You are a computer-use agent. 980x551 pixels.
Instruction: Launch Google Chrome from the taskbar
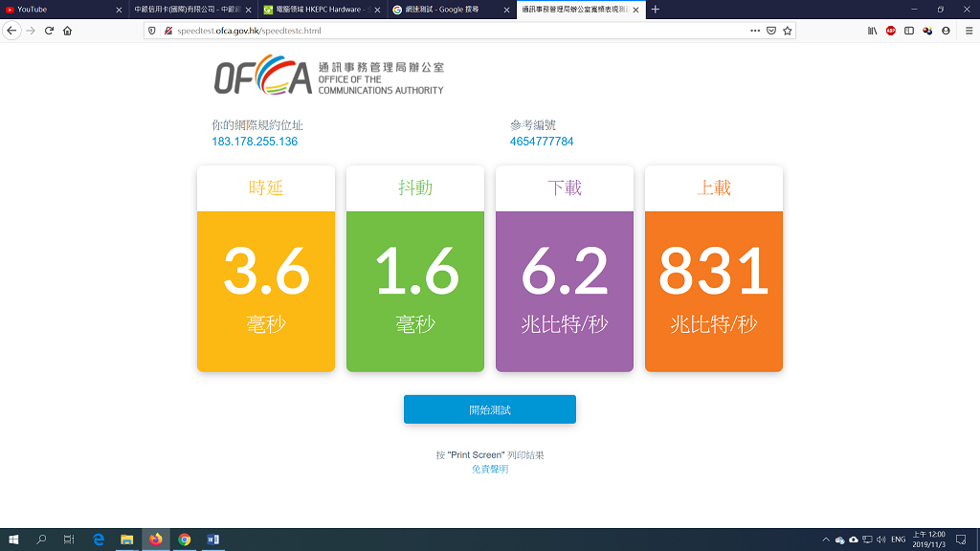click(x=185, y=540)
